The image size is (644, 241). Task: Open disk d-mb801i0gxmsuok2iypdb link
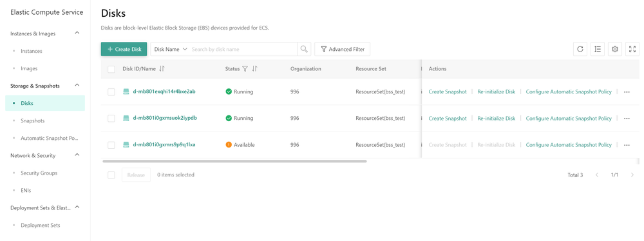pos(165,118)
